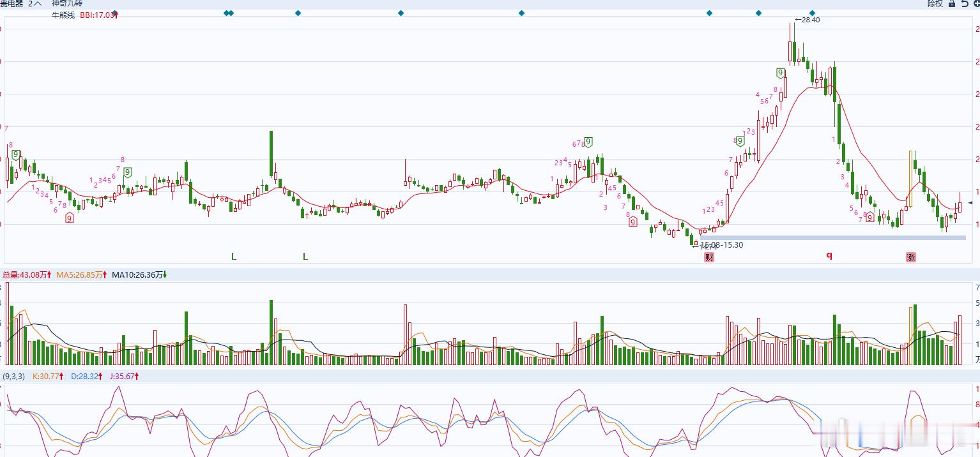The height and width of the screenshot is (457, 980).
Task: Click the plus zoom icon at top right
Action: pyautogui.click(x=976, y=4)
